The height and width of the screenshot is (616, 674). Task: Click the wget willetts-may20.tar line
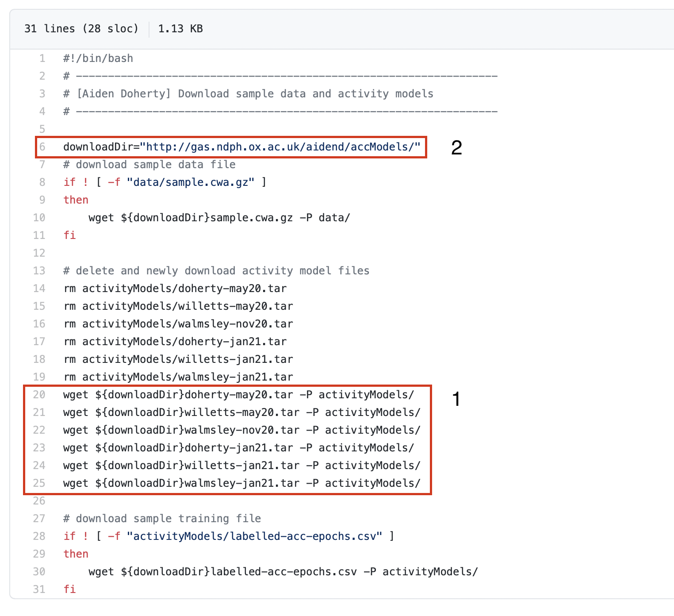(242, 412)
